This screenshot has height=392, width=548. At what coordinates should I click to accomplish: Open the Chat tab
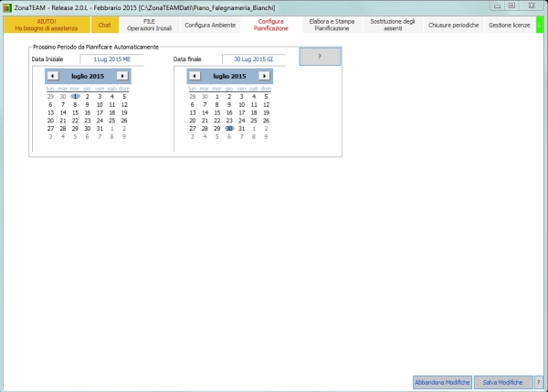pyautogui.click(x=104, y=25)
